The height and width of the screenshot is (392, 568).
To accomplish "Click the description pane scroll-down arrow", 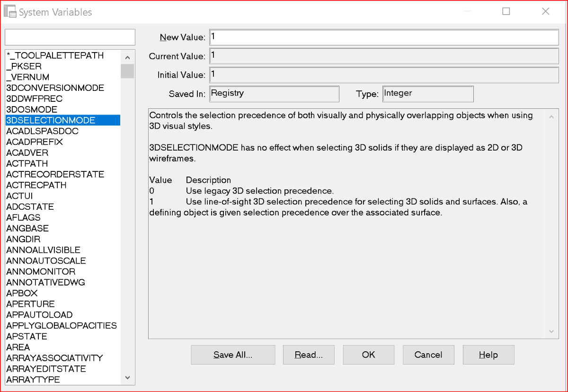I will 551,331.
